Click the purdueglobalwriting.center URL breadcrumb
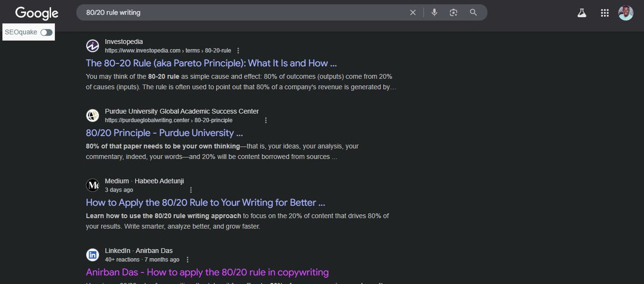644x284 pixels. coord(169,120)
